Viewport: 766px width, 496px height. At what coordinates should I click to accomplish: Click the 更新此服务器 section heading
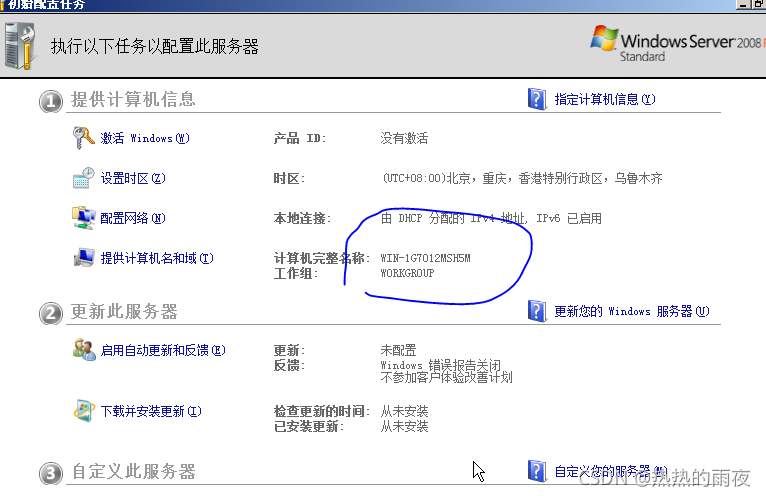124,311
